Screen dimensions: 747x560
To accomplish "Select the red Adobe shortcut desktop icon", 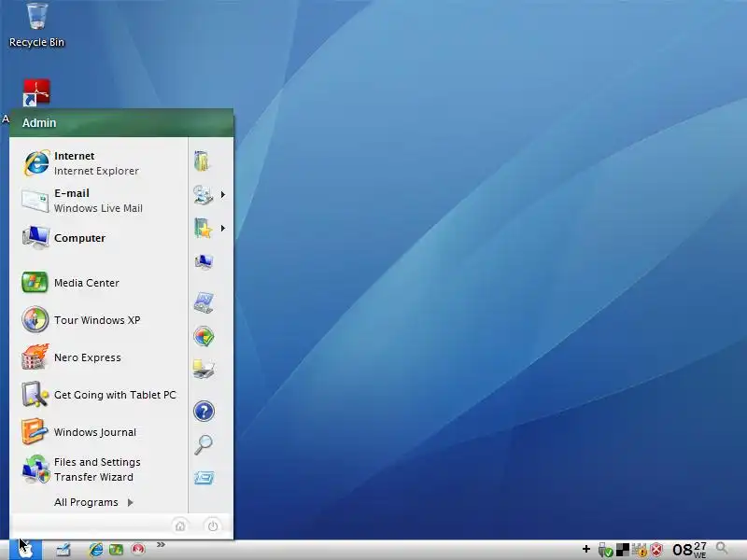I will (x=36, y=92).
